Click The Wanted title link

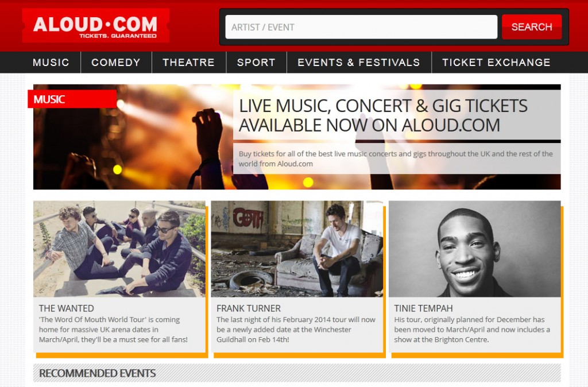pyautogui.click(x=67, y=308)
